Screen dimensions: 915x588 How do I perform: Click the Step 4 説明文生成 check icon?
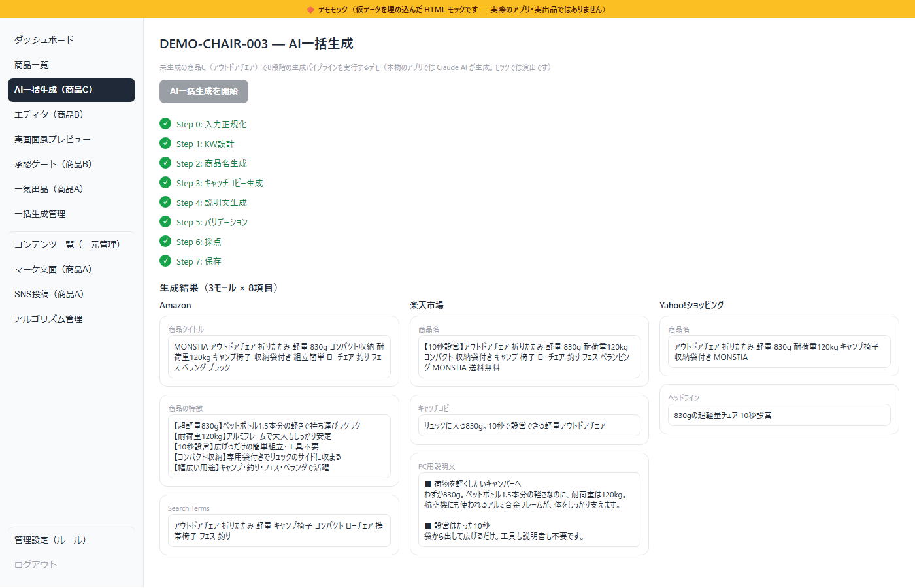165,202
